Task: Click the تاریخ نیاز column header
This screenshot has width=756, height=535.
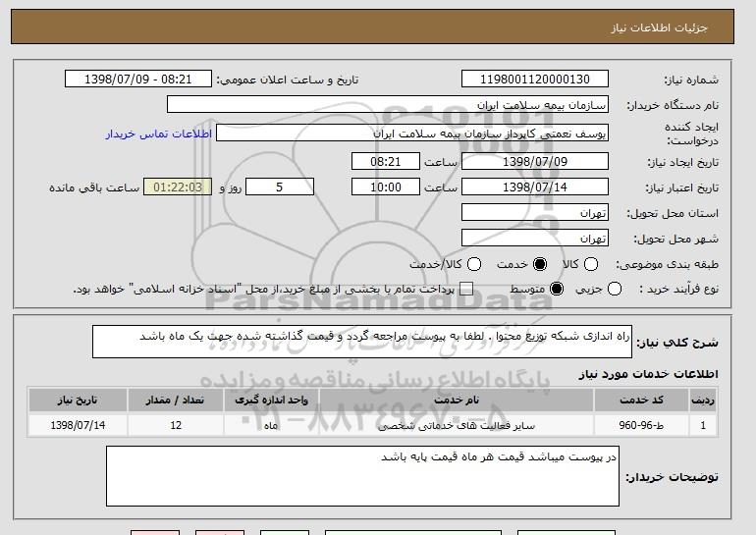Action: pyautogui.click(x=78, y=401)
